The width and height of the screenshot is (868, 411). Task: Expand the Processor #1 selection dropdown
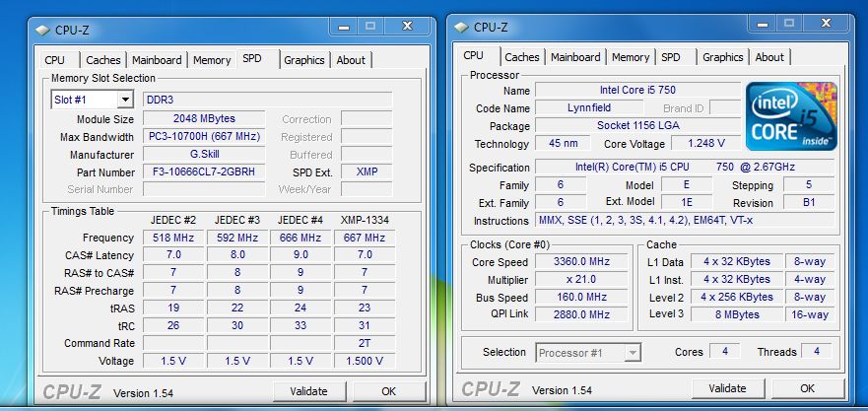pos(633,353)
